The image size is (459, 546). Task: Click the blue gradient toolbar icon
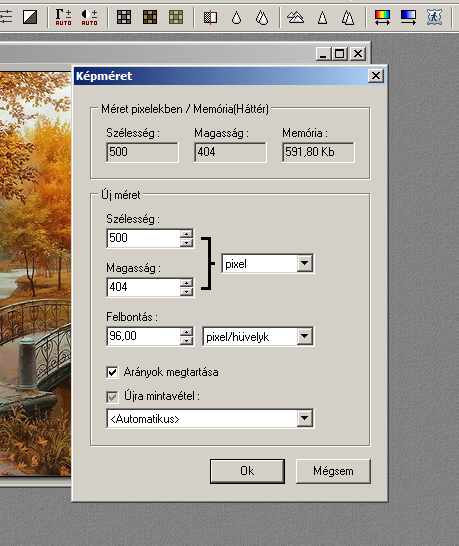tap(408, 17)
